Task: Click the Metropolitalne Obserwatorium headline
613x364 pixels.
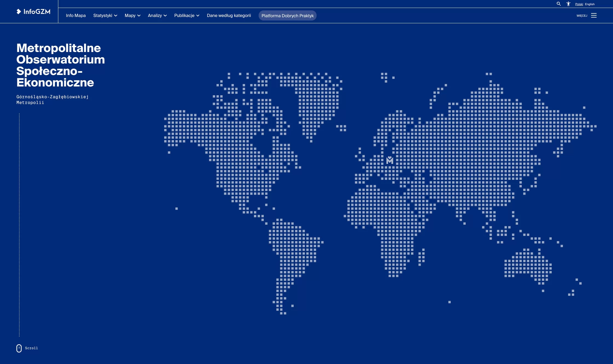Action: tap(60, 65)
